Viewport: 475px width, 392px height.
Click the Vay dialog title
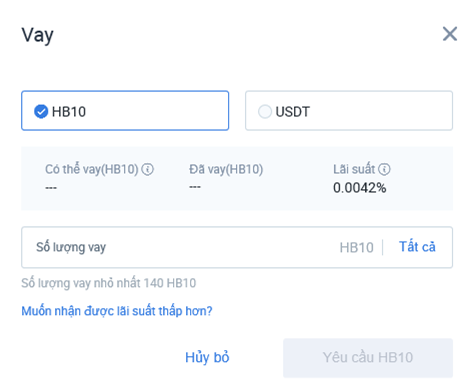37,35
